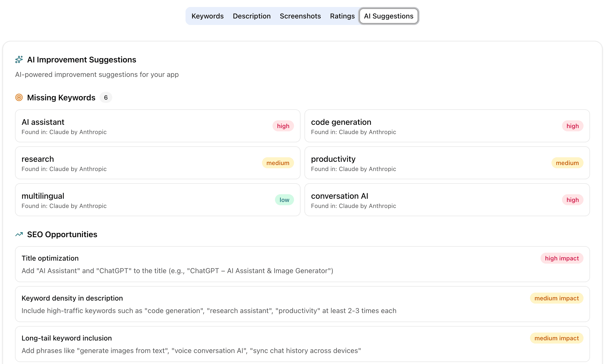Open the Ratings tab
This screenshot has height=364, width=607.
point(342,16)
